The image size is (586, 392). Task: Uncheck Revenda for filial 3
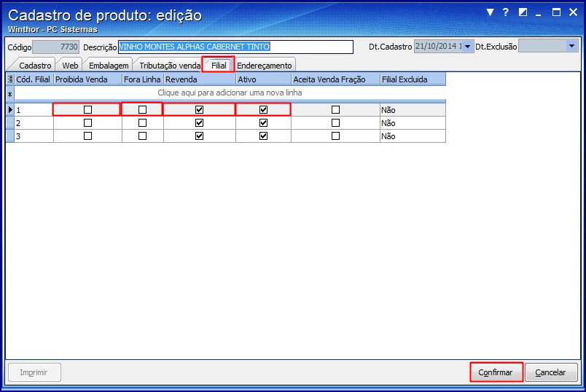[x=199, y=136]
